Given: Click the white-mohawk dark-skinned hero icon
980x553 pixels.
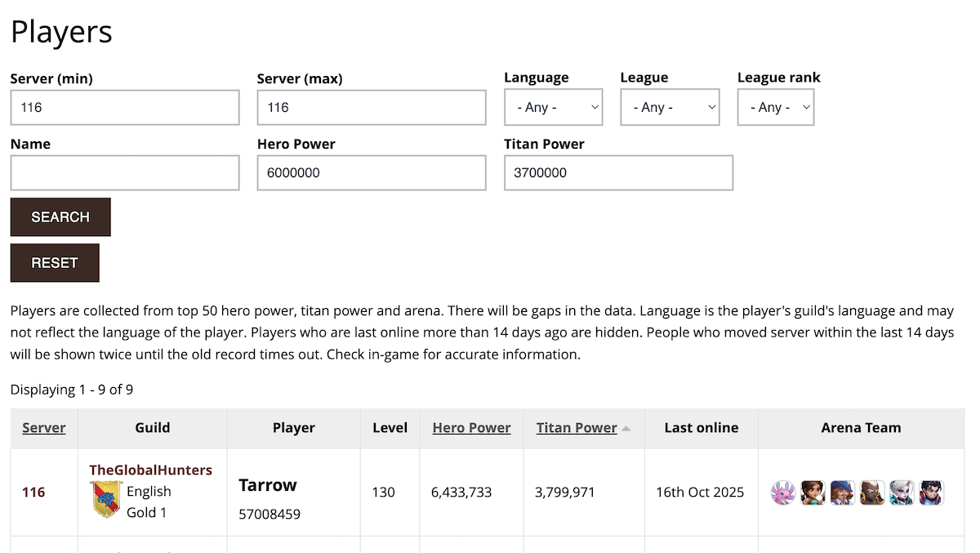Looking at the screenshot, I should pyautogui.click(x=872, y=493).
